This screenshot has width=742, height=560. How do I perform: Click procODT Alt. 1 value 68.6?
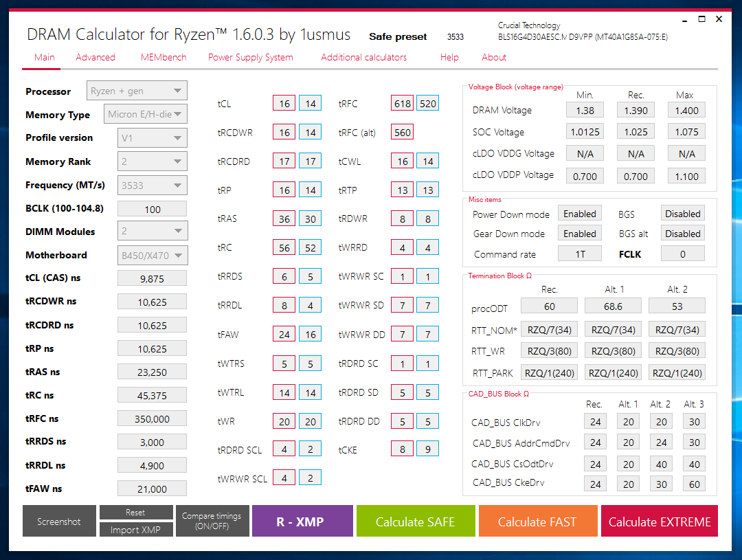613,306
